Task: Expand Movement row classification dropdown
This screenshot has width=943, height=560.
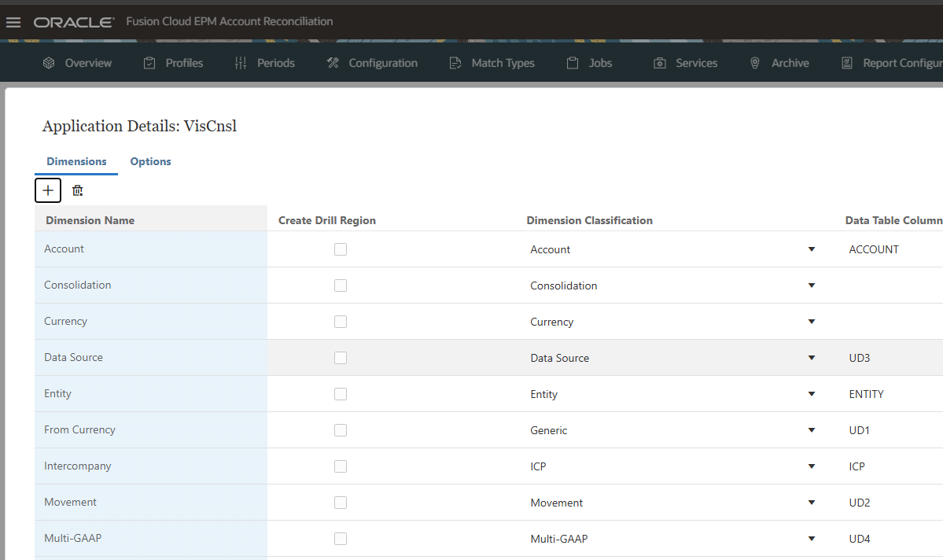Action: tap(812, 503)
